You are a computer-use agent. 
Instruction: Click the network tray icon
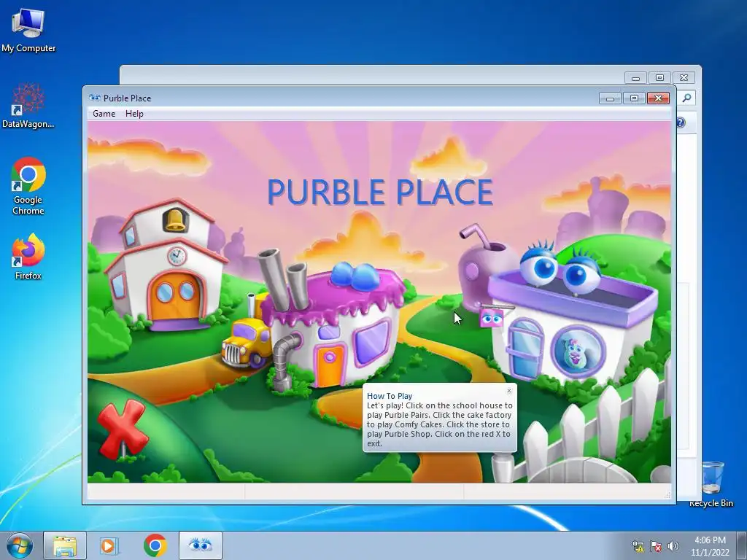click(638, 546)
